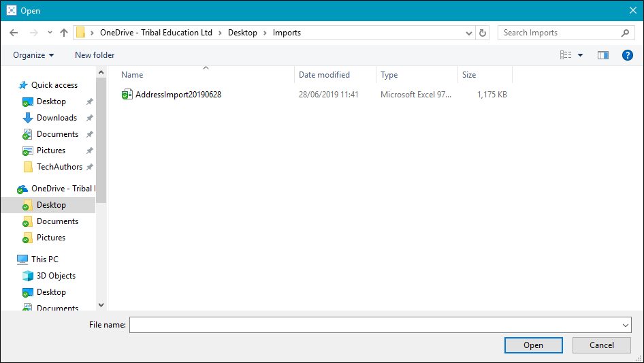
Task: Click the Open button
Action: (x=533, y=345)
